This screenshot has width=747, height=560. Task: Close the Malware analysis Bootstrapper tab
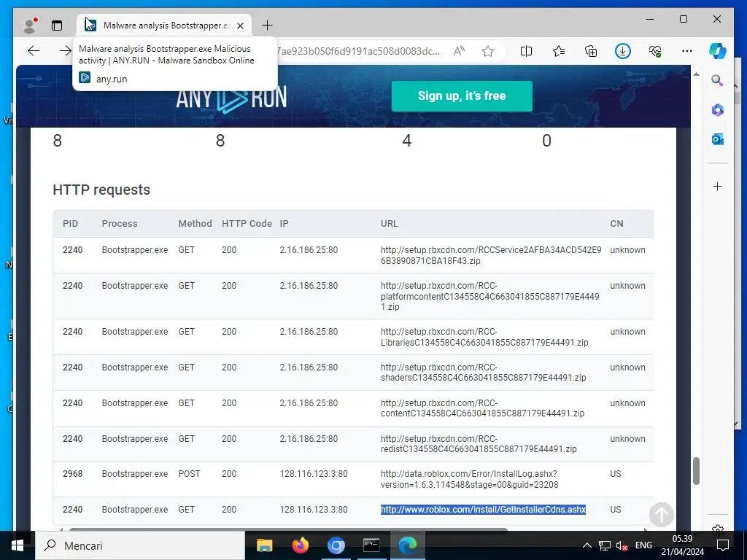point(241,26)
